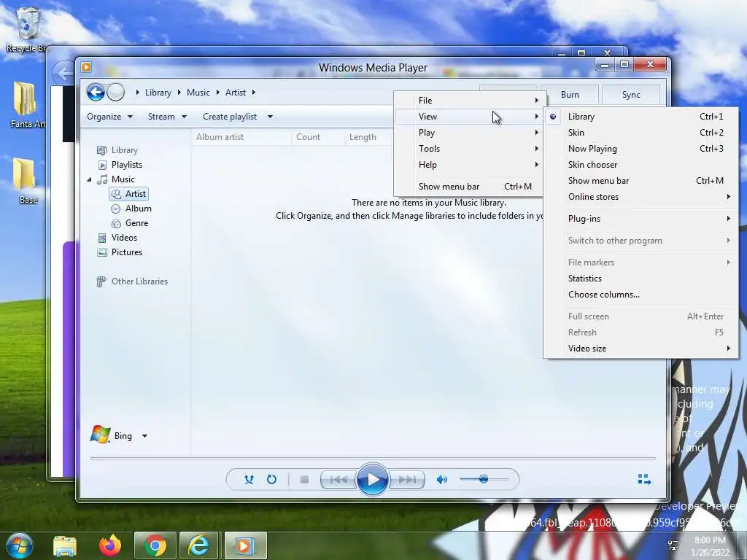This screenshot has height=560, width=747.
Task: Open the Play submenu
Action: click(x=468, y=133)
